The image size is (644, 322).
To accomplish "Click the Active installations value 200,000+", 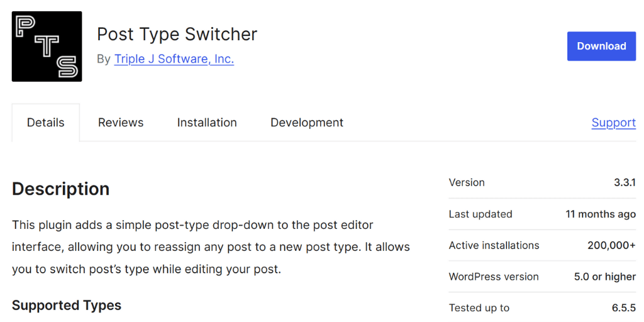I will (x=611, y=245).
